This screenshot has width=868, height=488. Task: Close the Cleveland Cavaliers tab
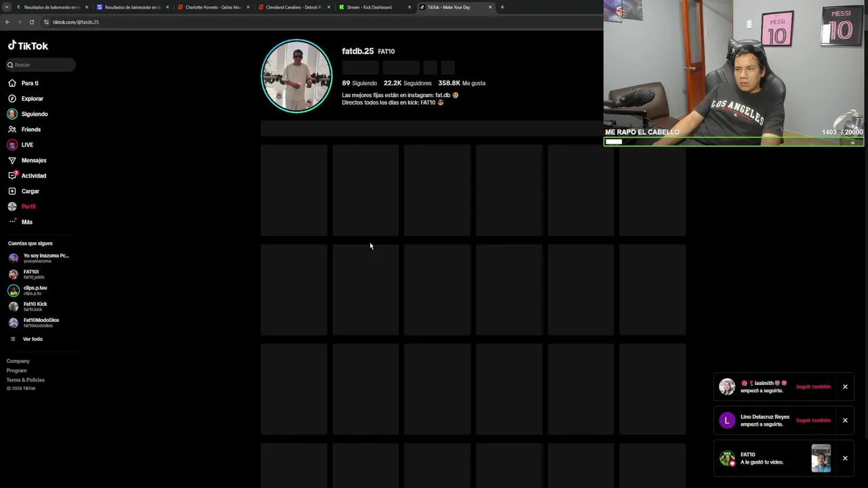(x=329, y=7)
